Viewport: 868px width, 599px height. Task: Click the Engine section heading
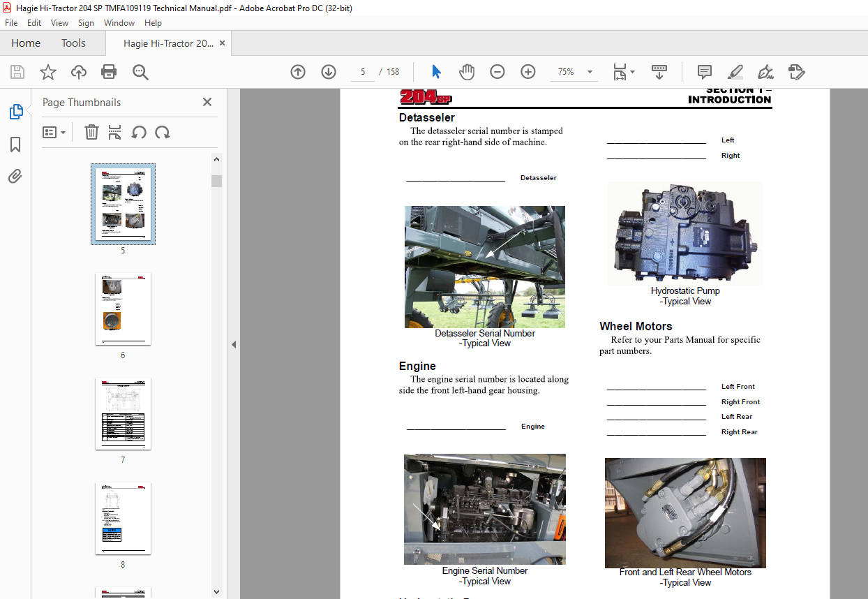point(417,366)
